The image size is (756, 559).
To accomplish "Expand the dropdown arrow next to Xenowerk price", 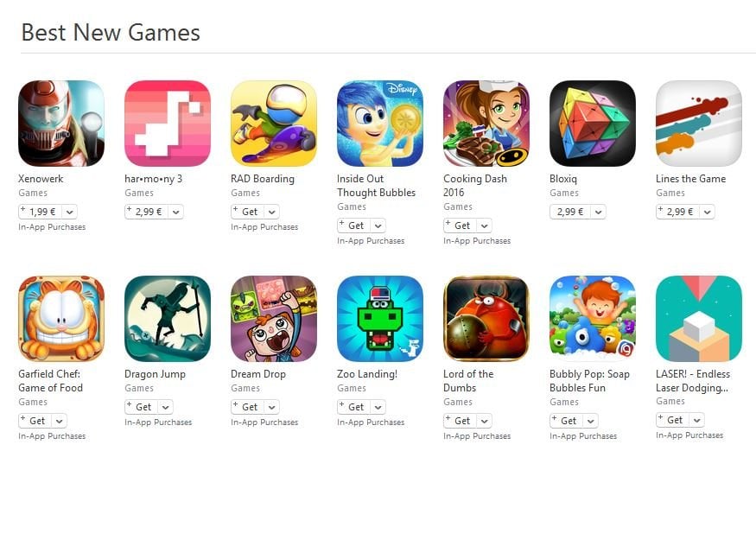I will [70, 212].
